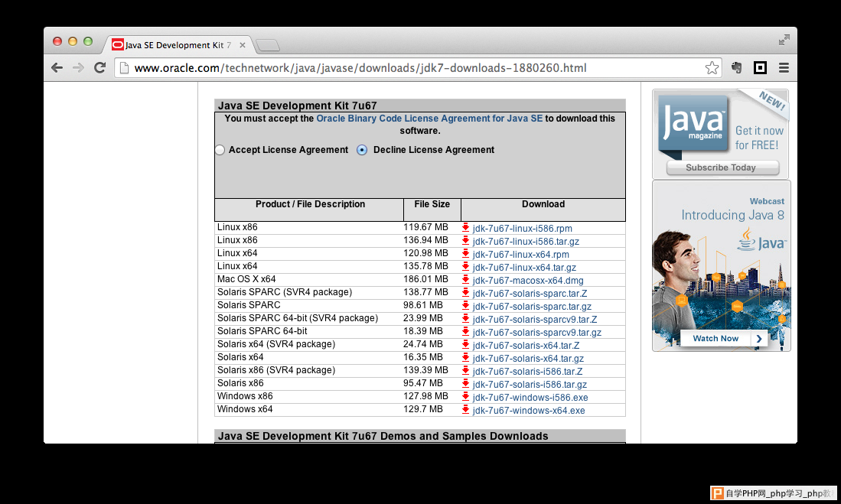Download jdk-7u67-linux-x64.rpm

point(521,255)
